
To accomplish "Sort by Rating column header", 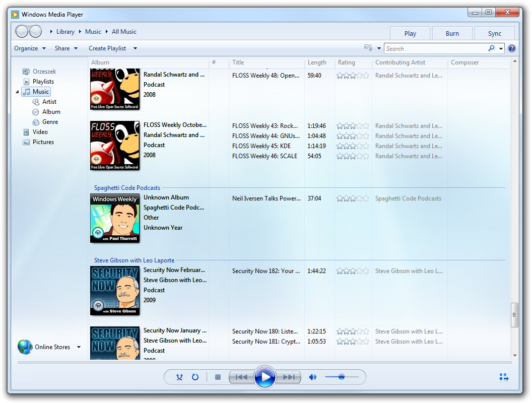I will 353,62.
